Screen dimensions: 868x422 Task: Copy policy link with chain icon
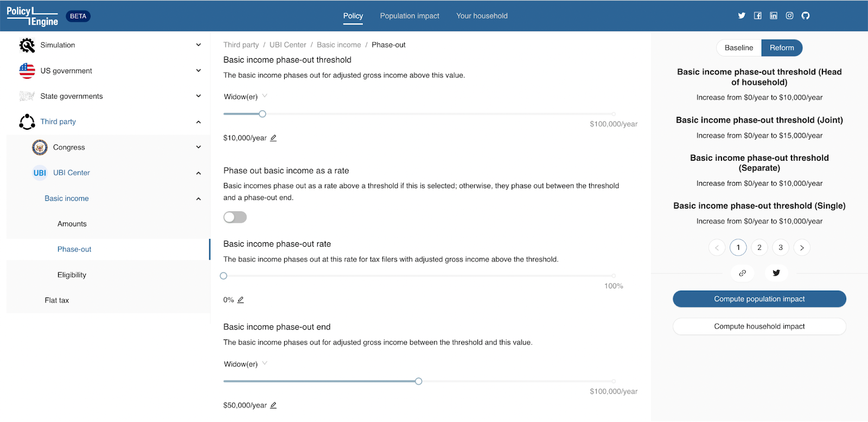[x=743, y=273]
